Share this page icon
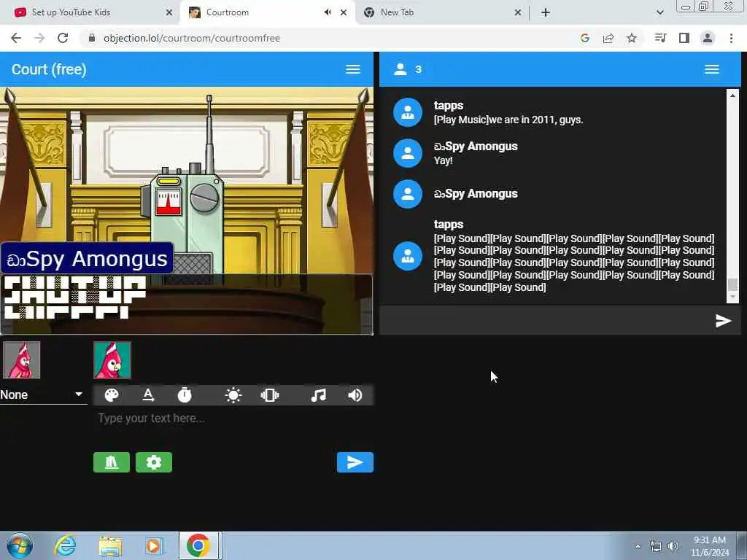747x560 pixels. tap(608, 38)
